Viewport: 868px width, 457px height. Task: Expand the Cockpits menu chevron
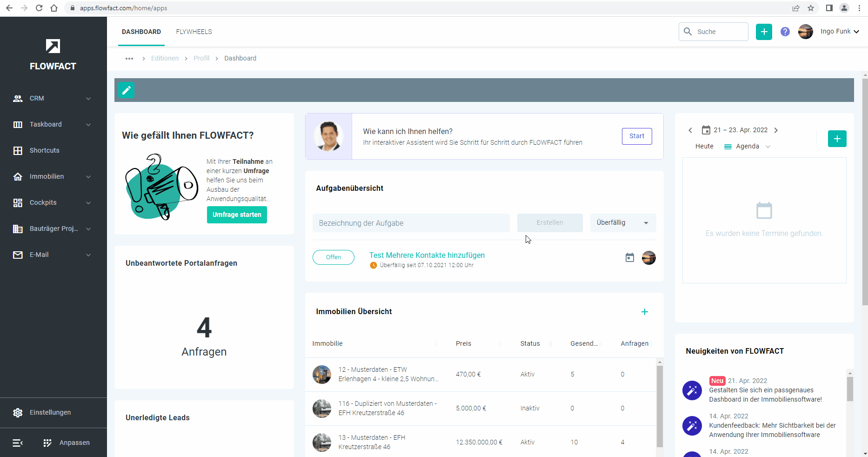tap(88, 203)
